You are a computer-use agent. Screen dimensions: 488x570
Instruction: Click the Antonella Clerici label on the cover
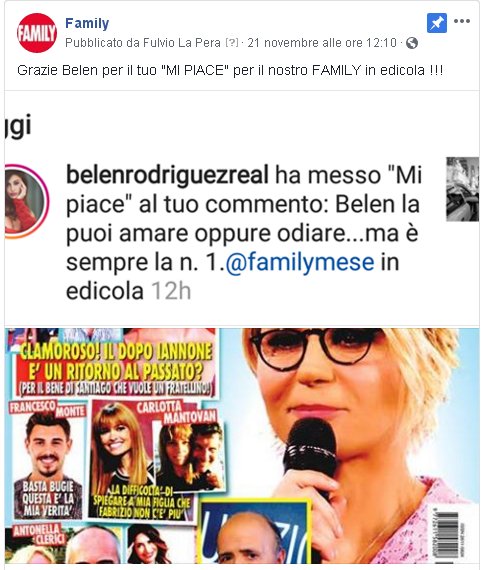38,534
